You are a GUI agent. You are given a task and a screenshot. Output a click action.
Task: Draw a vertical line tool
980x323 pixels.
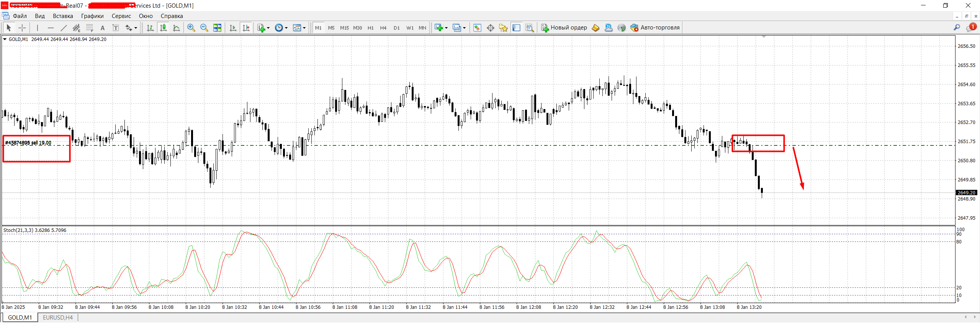coord(37,28)
